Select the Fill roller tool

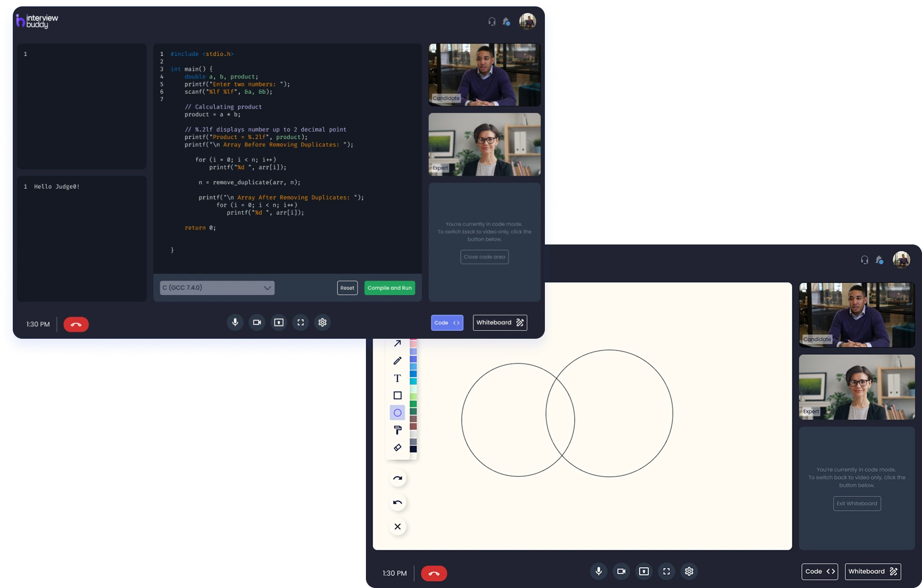(397, 430)
